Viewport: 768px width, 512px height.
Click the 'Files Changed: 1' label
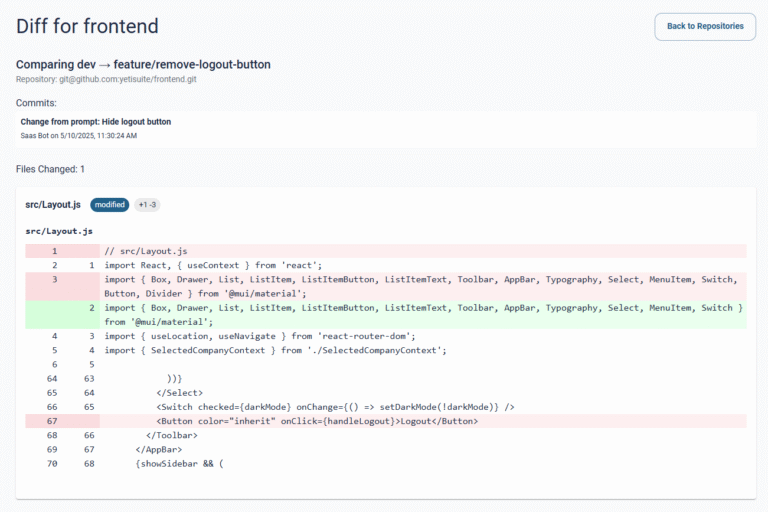click(x=50, y=169)
